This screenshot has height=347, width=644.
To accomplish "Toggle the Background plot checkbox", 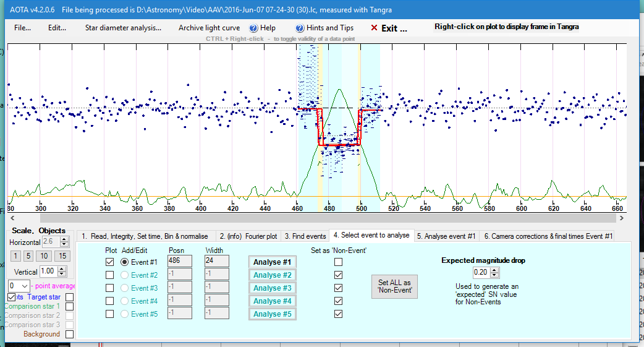I will coord(70,334).
